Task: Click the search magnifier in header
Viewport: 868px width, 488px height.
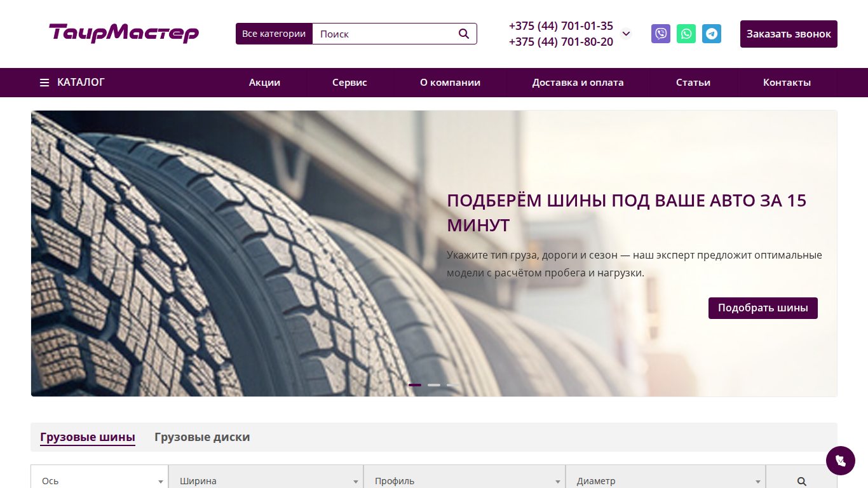Action: (x=464, y=34)
